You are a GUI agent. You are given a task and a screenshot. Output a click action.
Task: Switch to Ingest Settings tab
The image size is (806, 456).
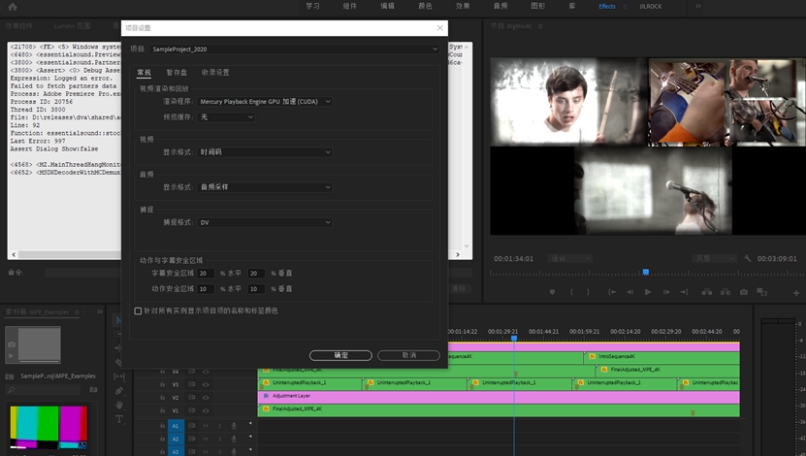pos(215,72)
